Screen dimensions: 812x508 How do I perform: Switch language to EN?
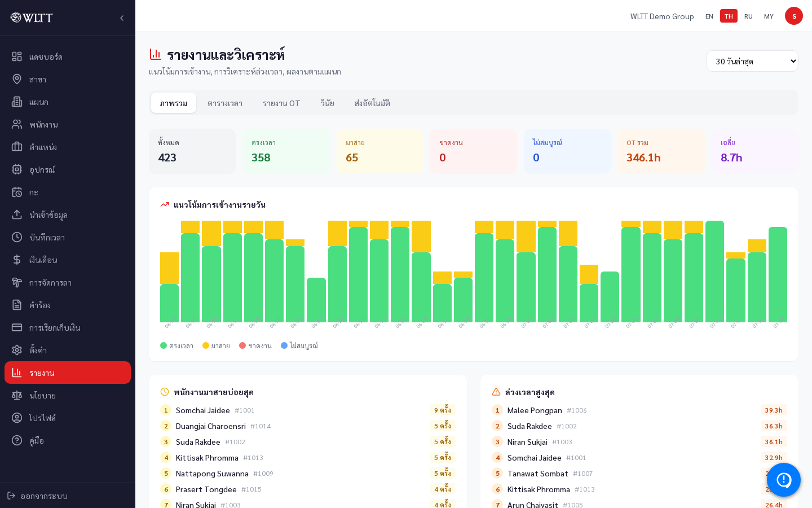pyautogui.click(x=709, y=16)
